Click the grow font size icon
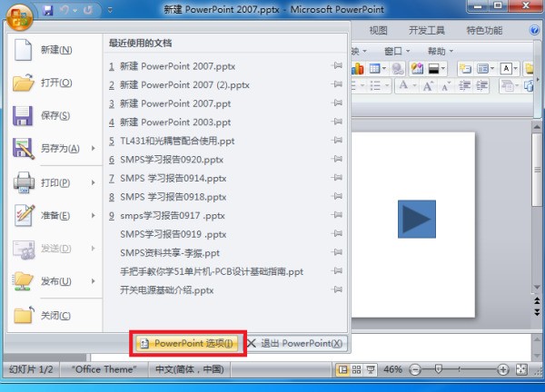The height and width of the screenshot is (392, 545). tap(428, 86)
